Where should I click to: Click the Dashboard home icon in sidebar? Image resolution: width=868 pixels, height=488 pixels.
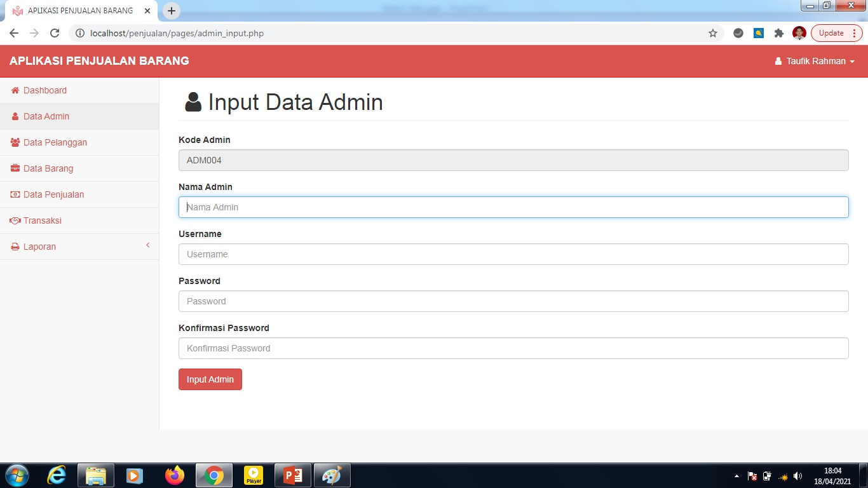click(x=14, y=90)
